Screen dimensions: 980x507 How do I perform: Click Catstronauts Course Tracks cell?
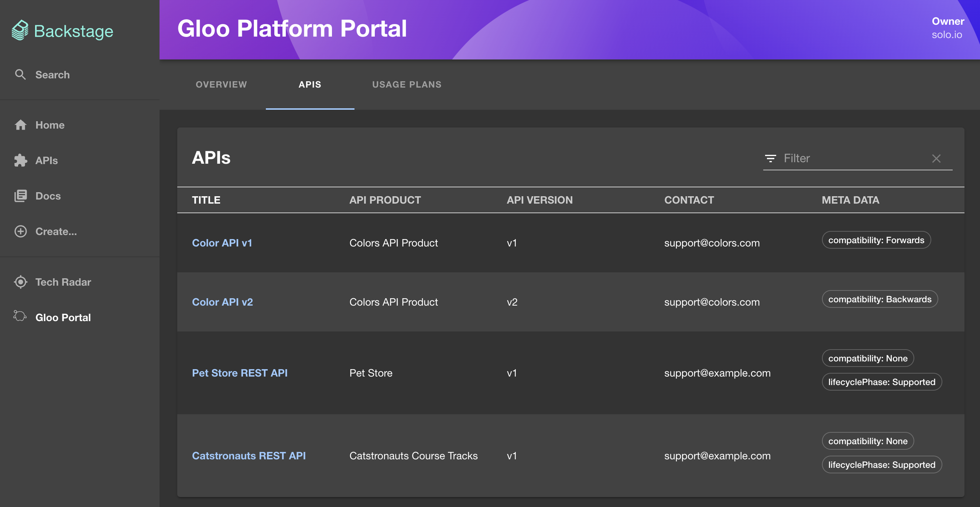[x=413, y=456]
